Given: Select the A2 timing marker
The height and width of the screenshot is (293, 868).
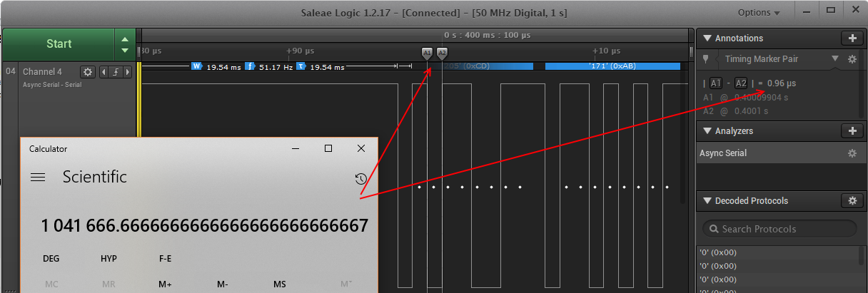Looking at the screenshot, I should tap(442, 53).
